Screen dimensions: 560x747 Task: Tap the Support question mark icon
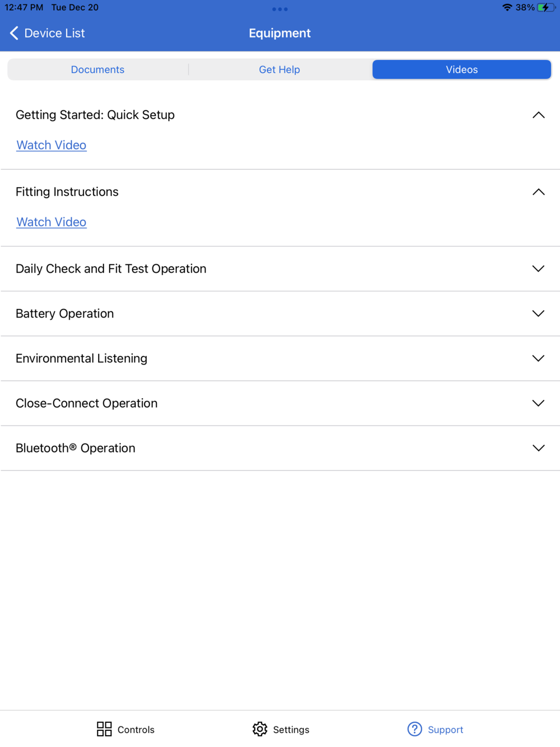coord(414,729)
